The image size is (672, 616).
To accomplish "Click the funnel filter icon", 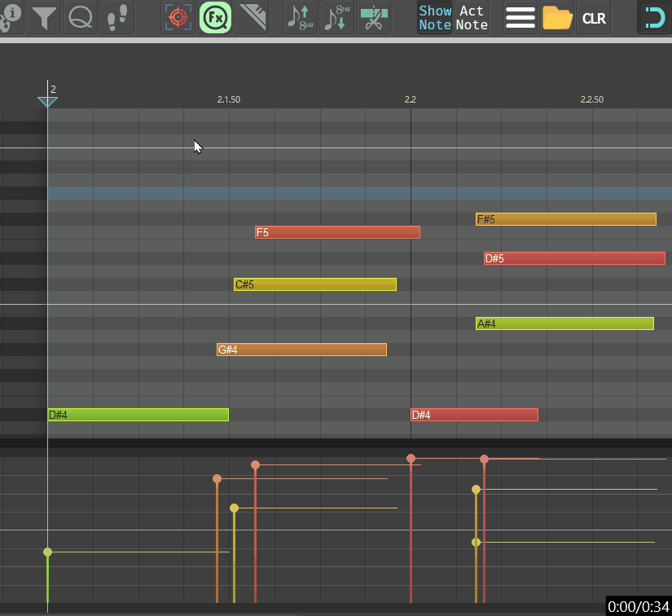I will 45,18.
